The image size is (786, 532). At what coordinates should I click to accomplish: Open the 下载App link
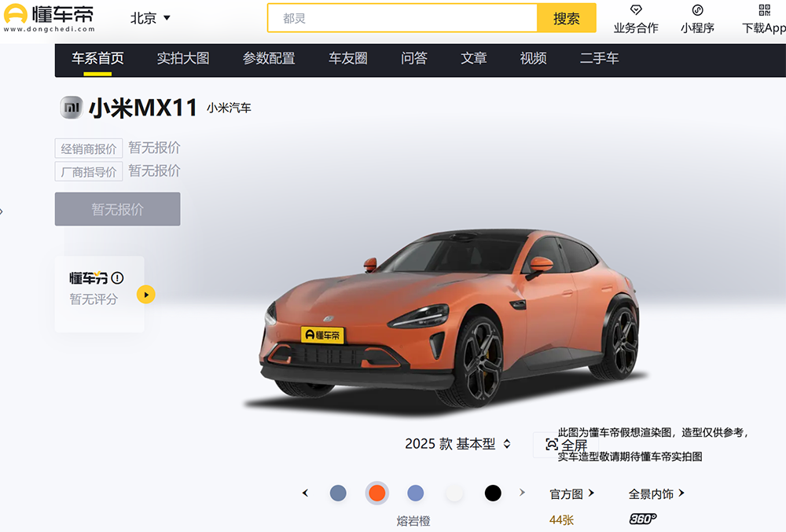(x=763, y=28)
